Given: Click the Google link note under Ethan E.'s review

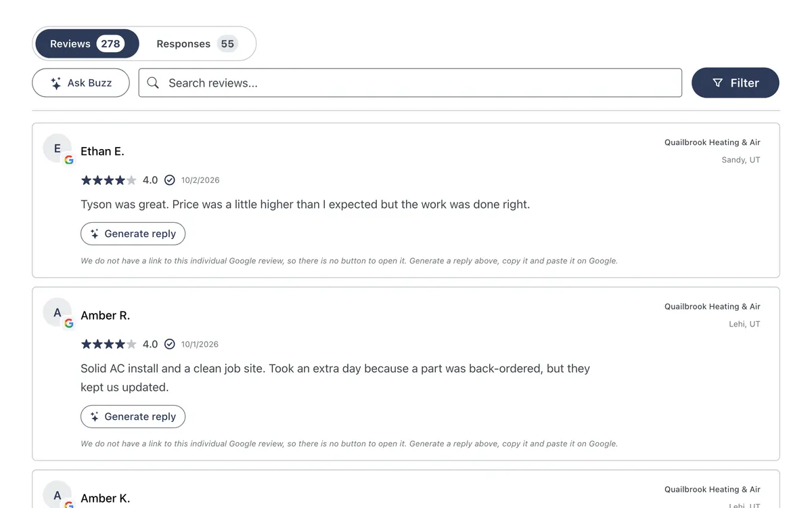Looking at the screenshot, I should coord(349,261).
